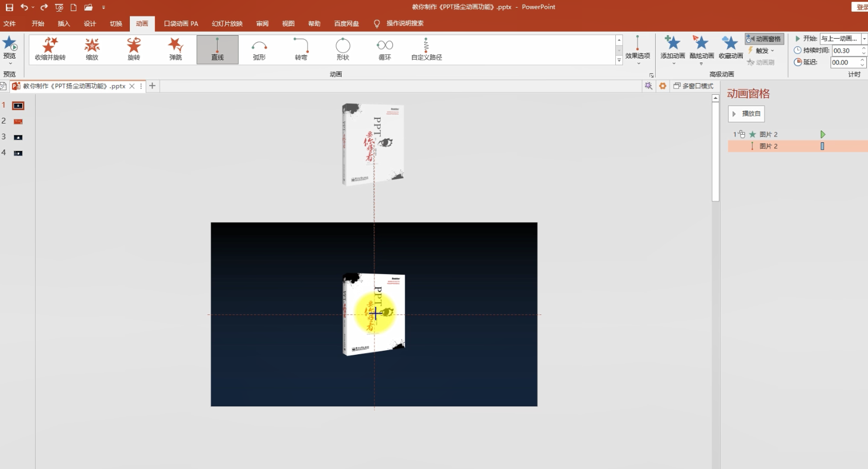Open the 酷炫动画 cool animation menu

tap(701, 49)
